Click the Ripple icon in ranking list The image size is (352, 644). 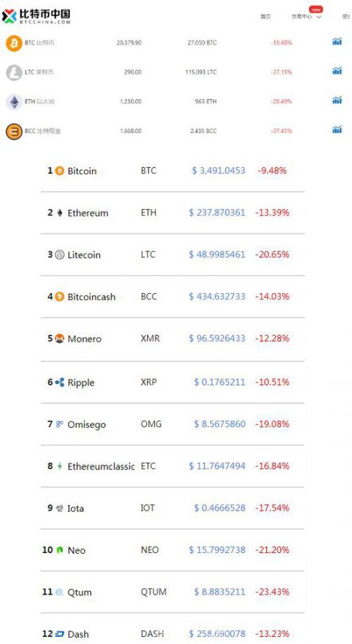pyautogui.click(x=59, y=383)
